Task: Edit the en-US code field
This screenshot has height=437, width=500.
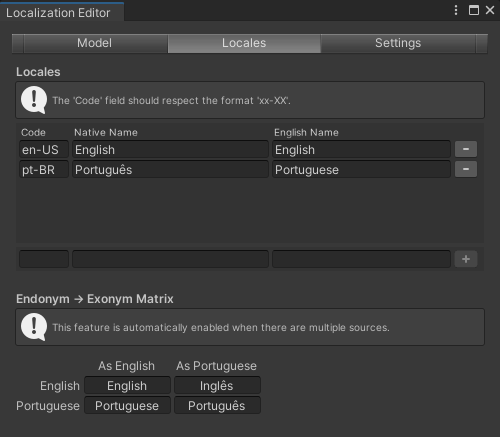Action: point(44,149)
